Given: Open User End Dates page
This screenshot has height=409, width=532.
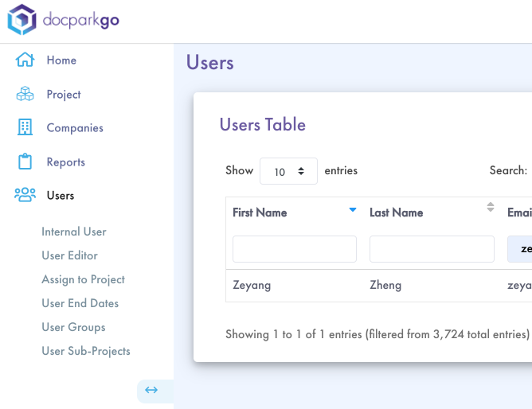Looking at the screenshot, I should point(80,303).
